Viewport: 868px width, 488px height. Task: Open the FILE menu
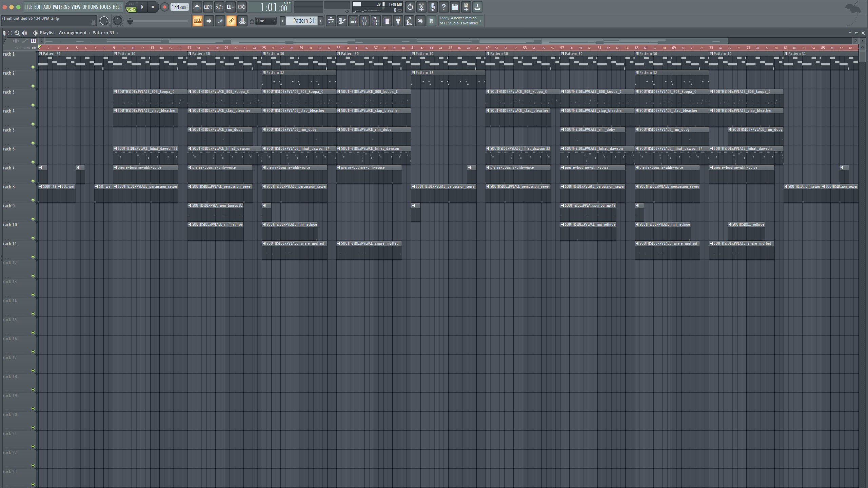[x=29, y=7]
